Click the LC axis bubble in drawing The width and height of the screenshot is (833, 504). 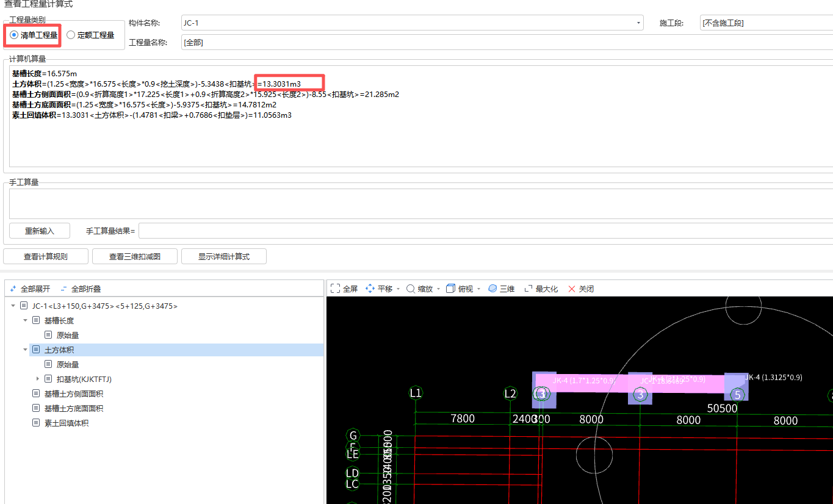352,484
